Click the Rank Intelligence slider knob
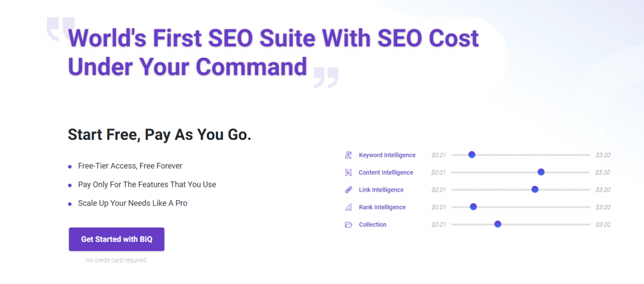The image size is (644, 284). tap(473, 207)
